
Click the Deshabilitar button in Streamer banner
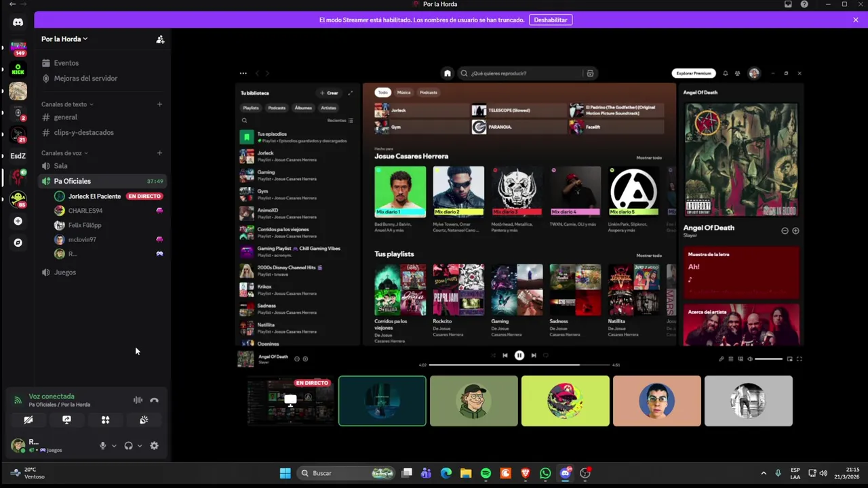[x=551, y=20]
